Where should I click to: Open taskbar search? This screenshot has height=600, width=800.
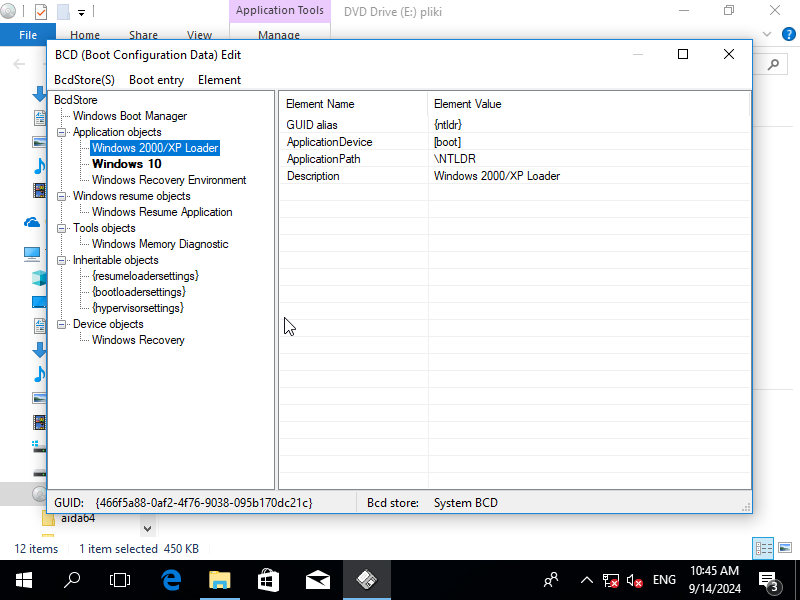pyautogui.click(x=72, y=580)
